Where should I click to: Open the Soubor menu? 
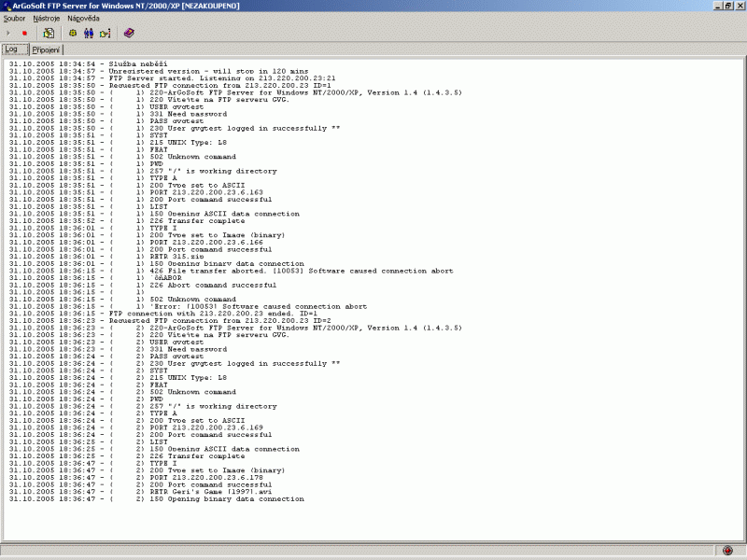tap(14, 19)
